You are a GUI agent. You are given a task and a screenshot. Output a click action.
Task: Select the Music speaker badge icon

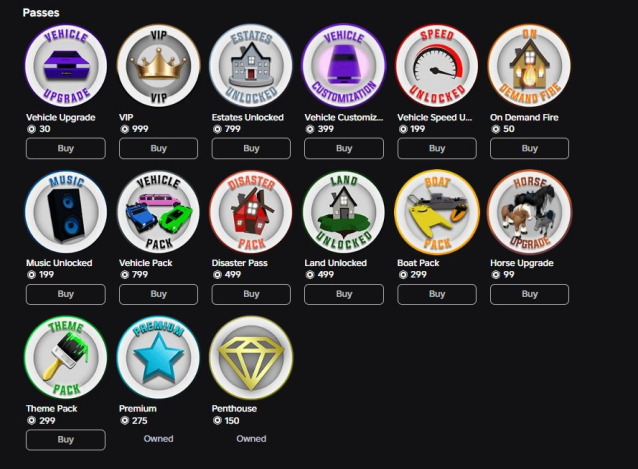pyautogui.click(x=66, y=212)
